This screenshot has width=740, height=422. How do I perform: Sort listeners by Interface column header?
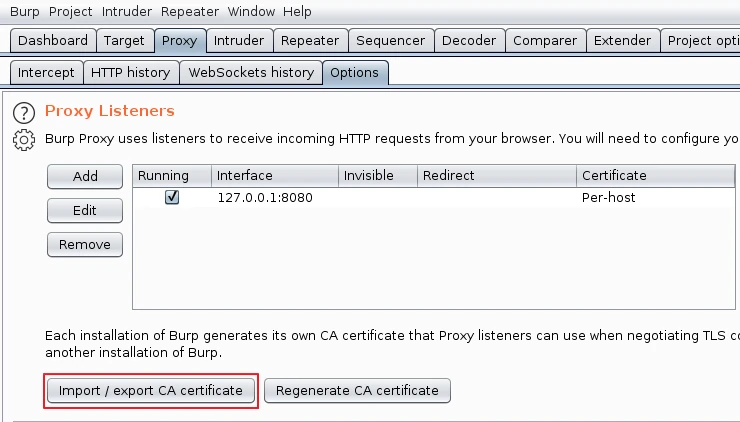[275, 176]
